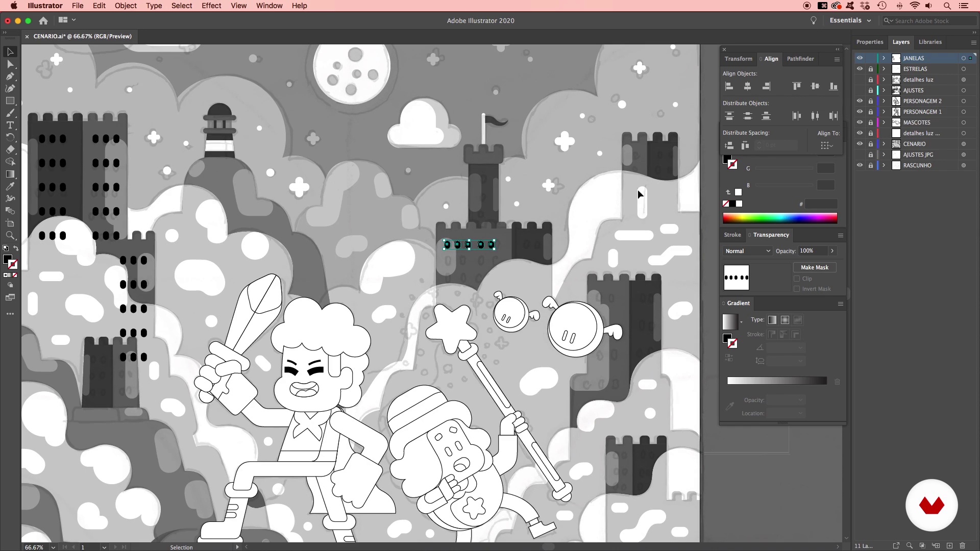The image size is (980, 551).
Task: Click Horizontal Align Right icon
Action: coord(766,86)
